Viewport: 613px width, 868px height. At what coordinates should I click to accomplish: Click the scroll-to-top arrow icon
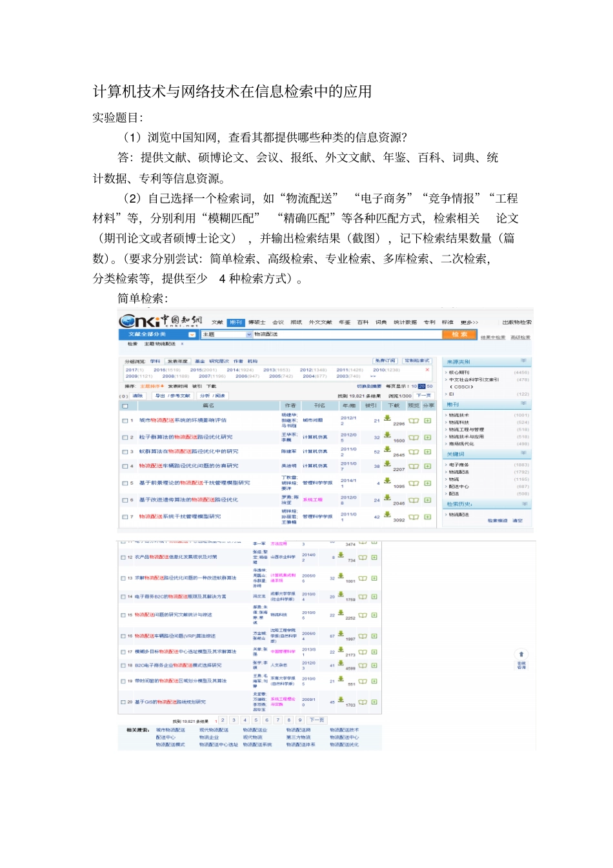click(x=521, y=654)
